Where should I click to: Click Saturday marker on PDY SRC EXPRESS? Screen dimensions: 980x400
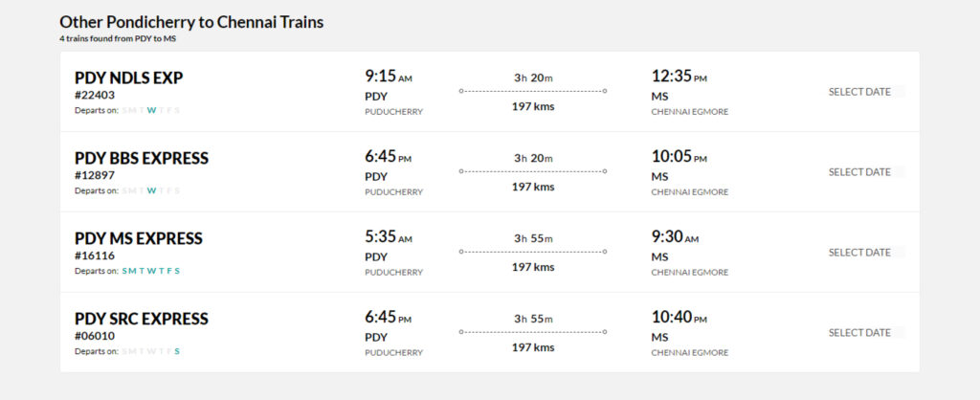(x=177, y=351)
